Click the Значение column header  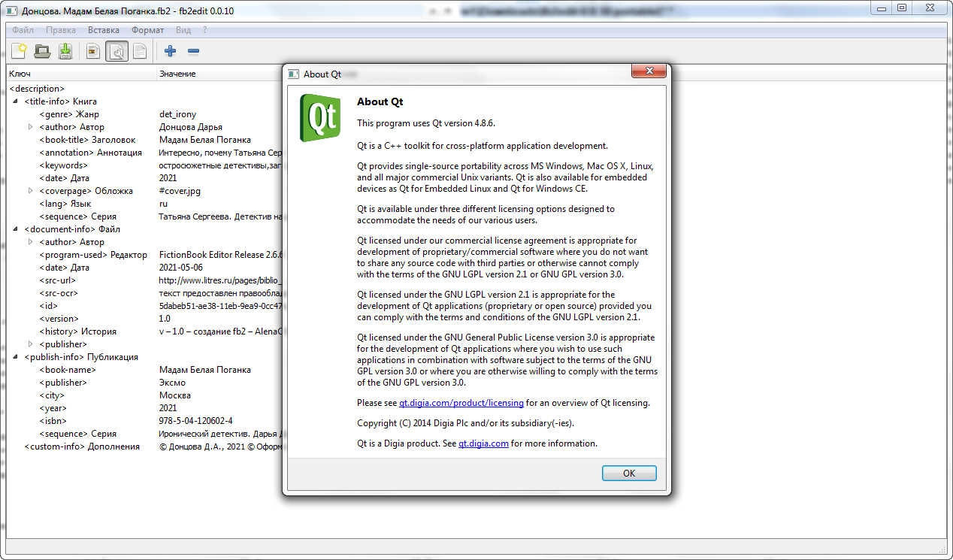tap(177, 74)
